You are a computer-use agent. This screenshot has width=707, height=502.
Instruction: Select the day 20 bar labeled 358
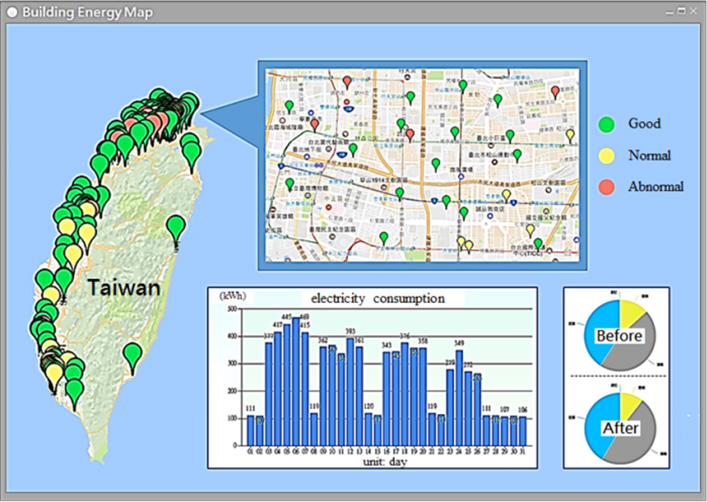[423, 397]
